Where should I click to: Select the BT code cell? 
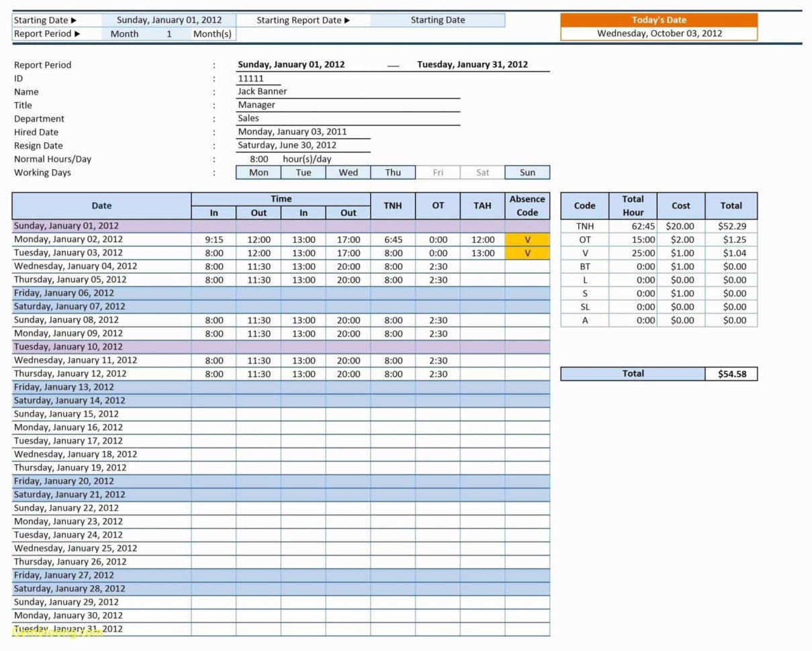click(x=584, y=266)
